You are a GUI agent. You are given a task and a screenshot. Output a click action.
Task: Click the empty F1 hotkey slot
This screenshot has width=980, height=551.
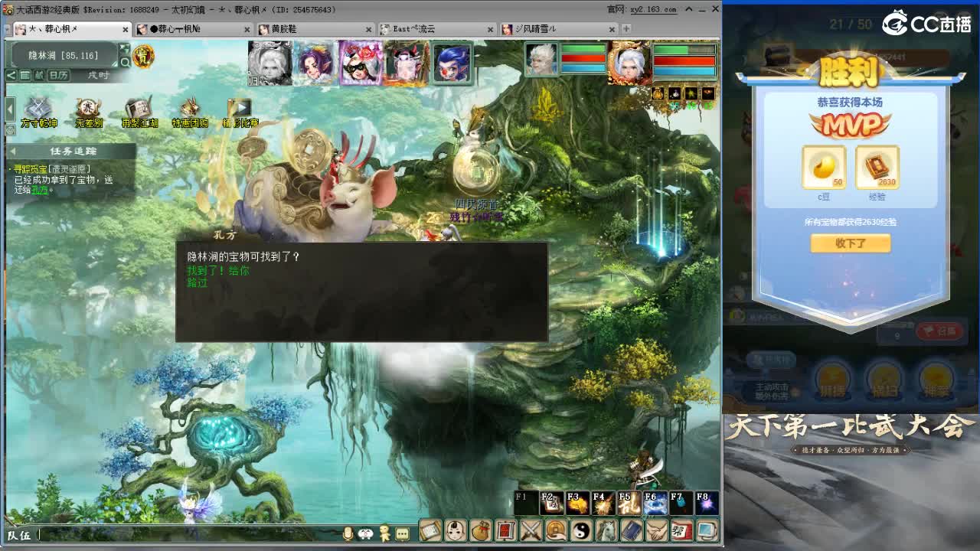pos(526,503)
